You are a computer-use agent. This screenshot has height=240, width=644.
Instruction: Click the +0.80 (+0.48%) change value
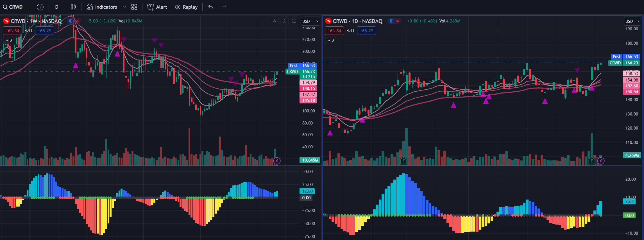click(422, 21)
